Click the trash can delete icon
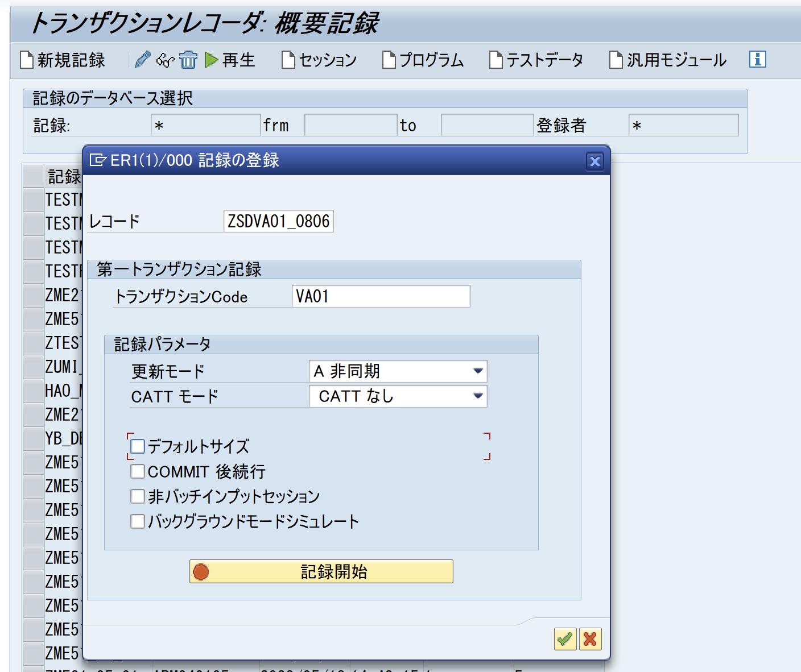 188,60
